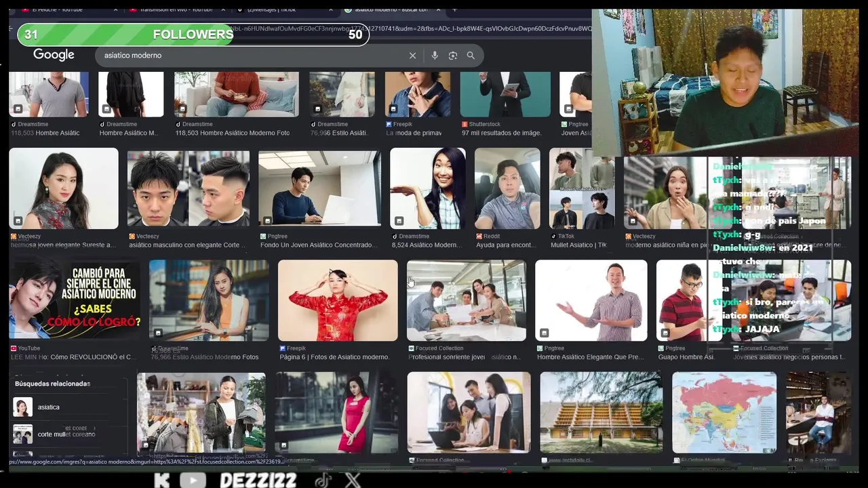Open the Freepik 'La moda de primav' thumbnail

pyautogui.click(x=418, y=94)
